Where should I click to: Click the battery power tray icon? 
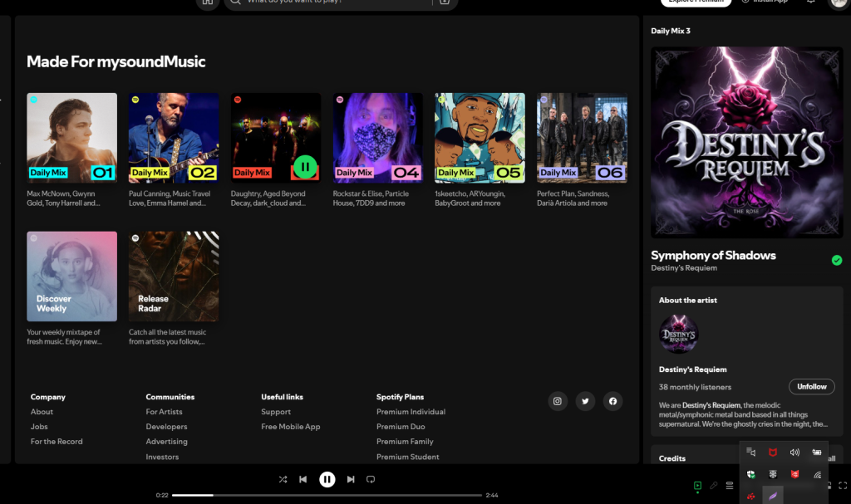(x=817, y=453)
